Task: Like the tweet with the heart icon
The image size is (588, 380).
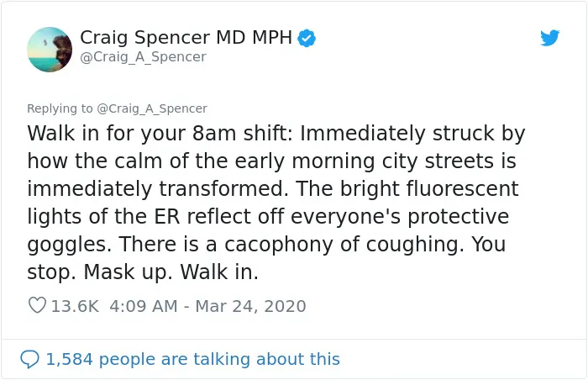Action: pyautogui.click(x=37, y=305)
